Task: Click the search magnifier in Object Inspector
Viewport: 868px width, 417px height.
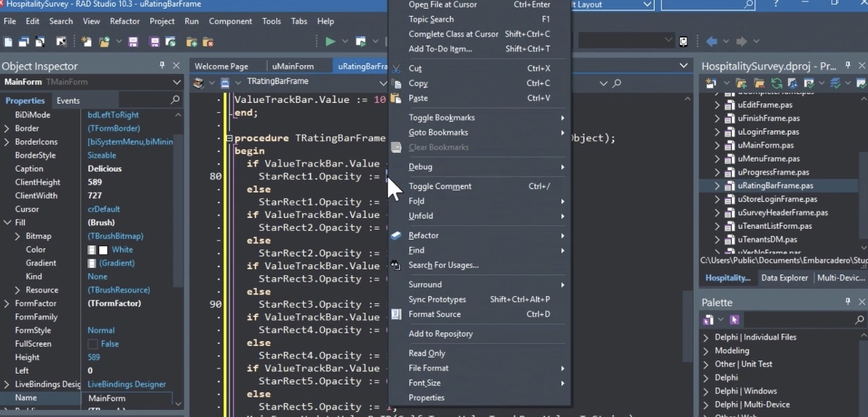Action: [175, 100]
